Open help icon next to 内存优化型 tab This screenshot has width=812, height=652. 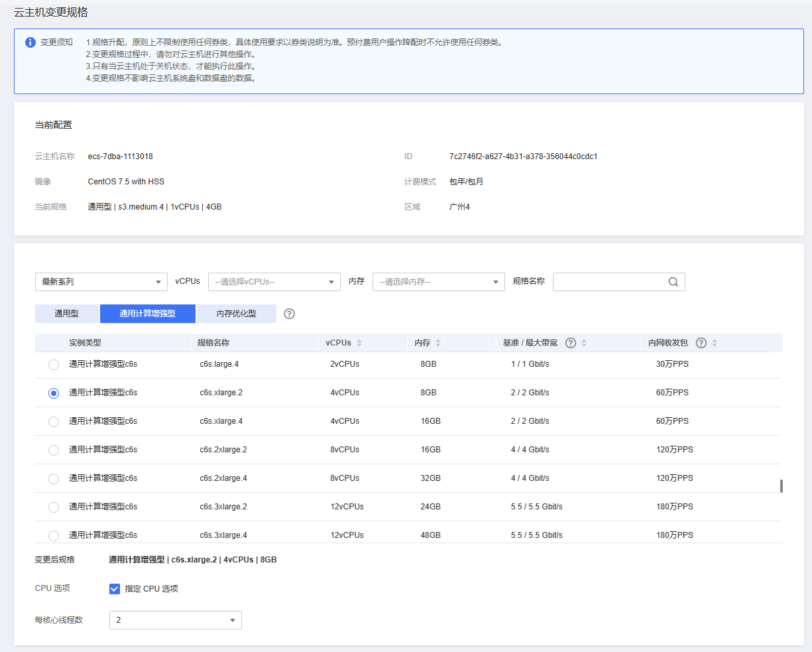click(289, 314)
